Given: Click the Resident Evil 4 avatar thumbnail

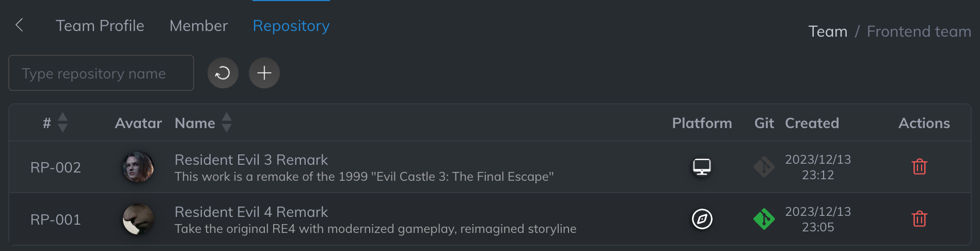Looking at the screenshot, I should pyautogui.click(x=138, y=219).
